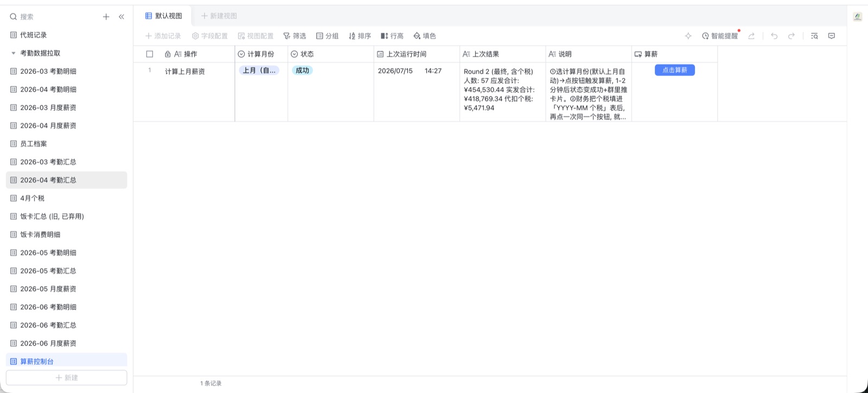Open 饭卡消费明细 table in sidebar

click(x=66, y=234)
